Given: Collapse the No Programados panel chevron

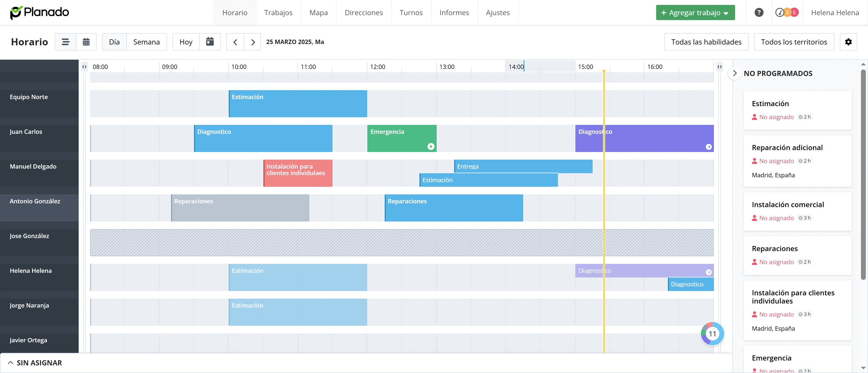Looking at the screenshot, I should (735, 73).
